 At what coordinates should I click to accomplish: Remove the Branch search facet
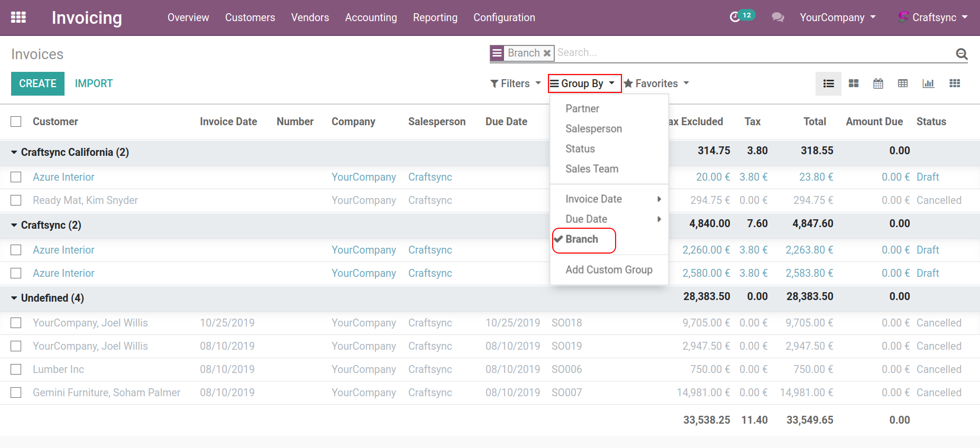[547, 53]
